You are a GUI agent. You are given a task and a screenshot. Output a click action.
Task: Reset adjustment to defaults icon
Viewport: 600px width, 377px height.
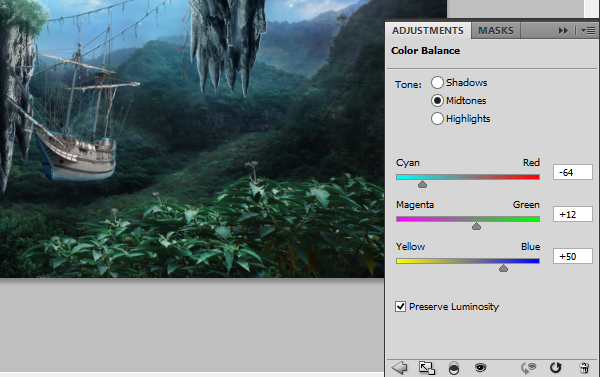(x=556, y=368)
